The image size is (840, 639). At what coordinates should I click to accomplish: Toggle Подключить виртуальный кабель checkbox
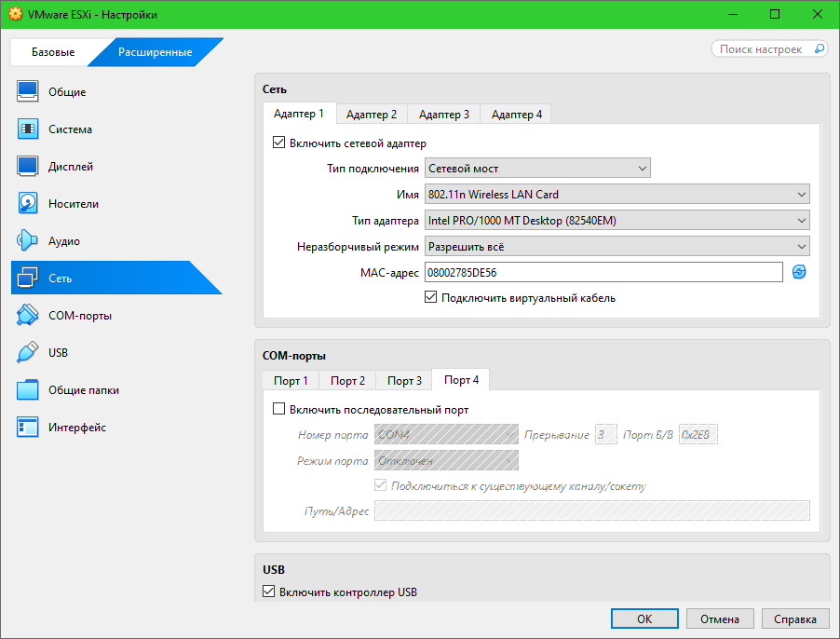pos(430,298)
